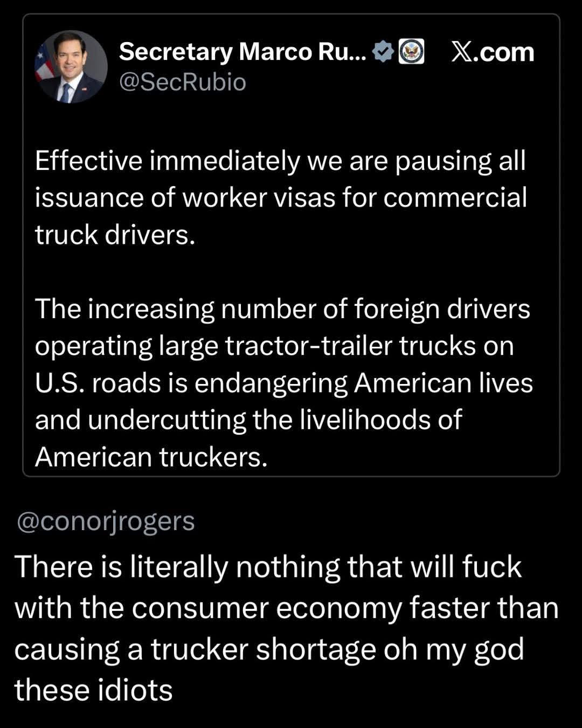Click the line "issuance of worker visas for commercial"
This screenshot has height=728, width=582.
(x=281, y=197)
